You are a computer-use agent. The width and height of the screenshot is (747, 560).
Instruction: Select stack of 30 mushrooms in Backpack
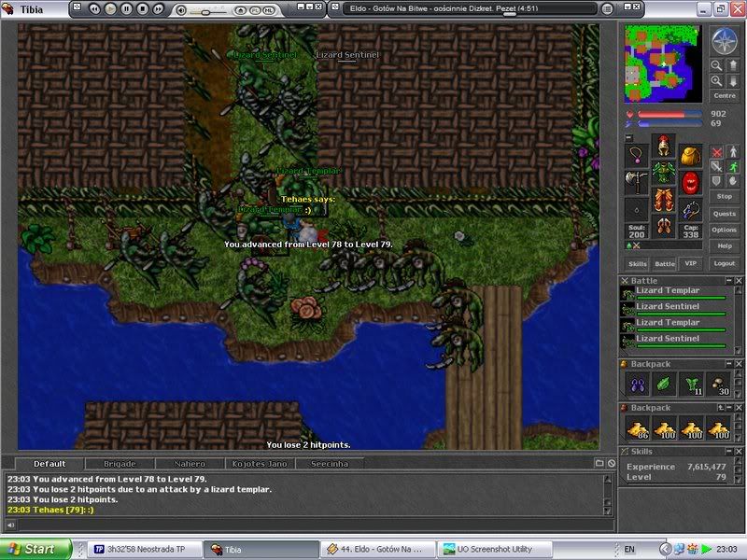718,385
